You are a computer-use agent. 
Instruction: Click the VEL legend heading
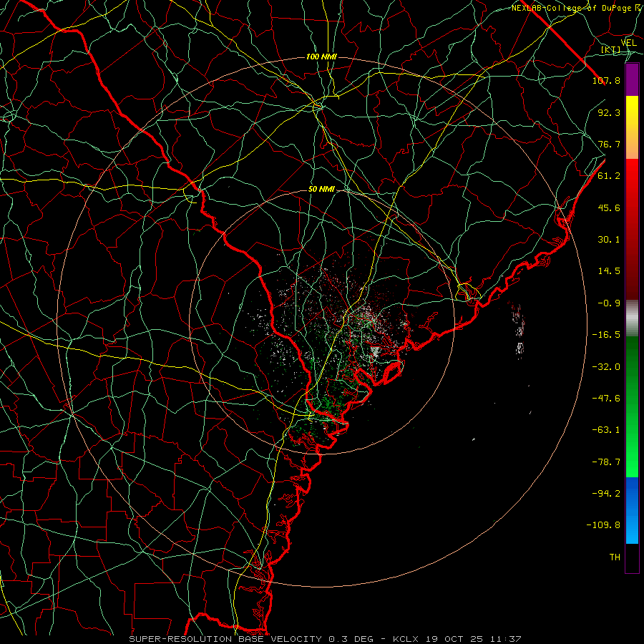pos(628,42)
